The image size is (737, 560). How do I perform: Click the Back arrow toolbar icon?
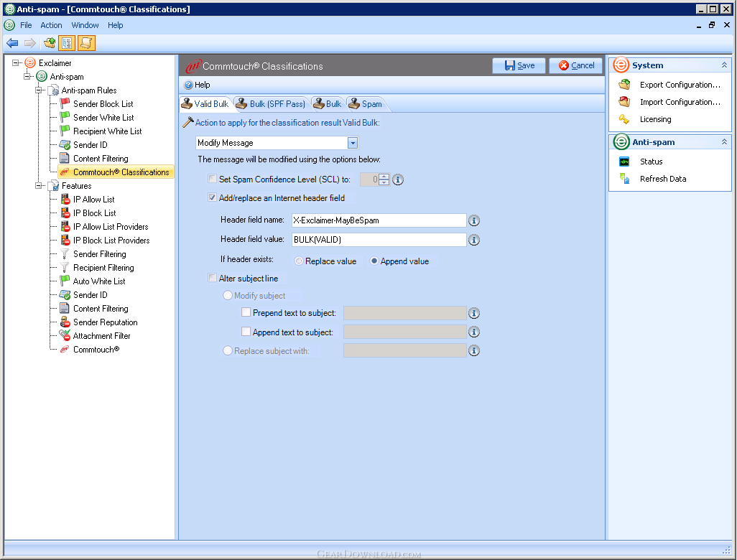point(12,43)
